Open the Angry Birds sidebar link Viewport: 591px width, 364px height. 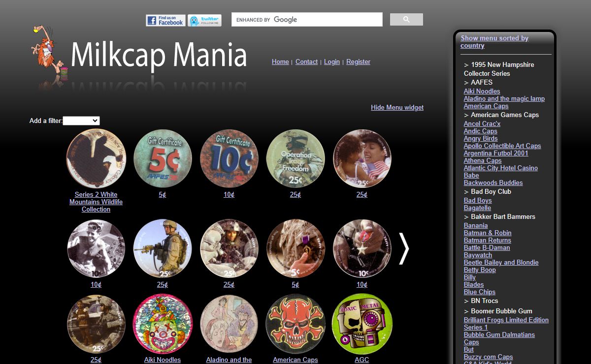(x=481, y=138)
